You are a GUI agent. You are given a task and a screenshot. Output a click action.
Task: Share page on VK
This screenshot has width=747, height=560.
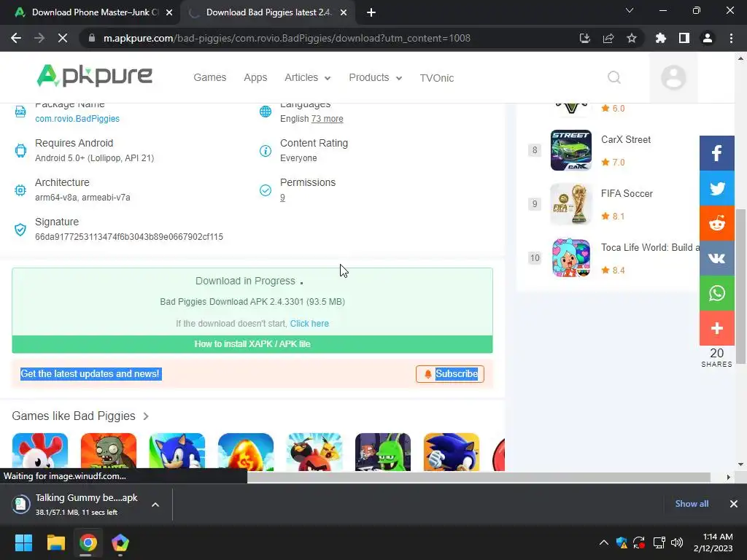(716, 258)
